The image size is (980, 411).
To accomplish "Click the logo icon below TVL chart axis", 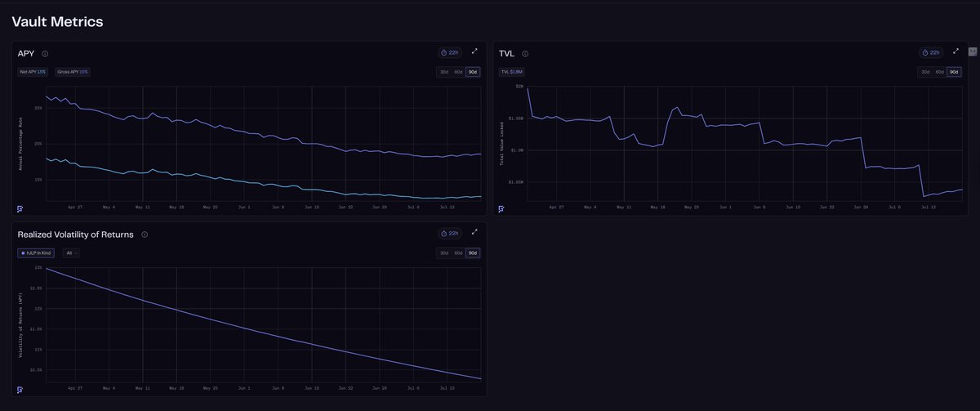I will coord(501,209).
